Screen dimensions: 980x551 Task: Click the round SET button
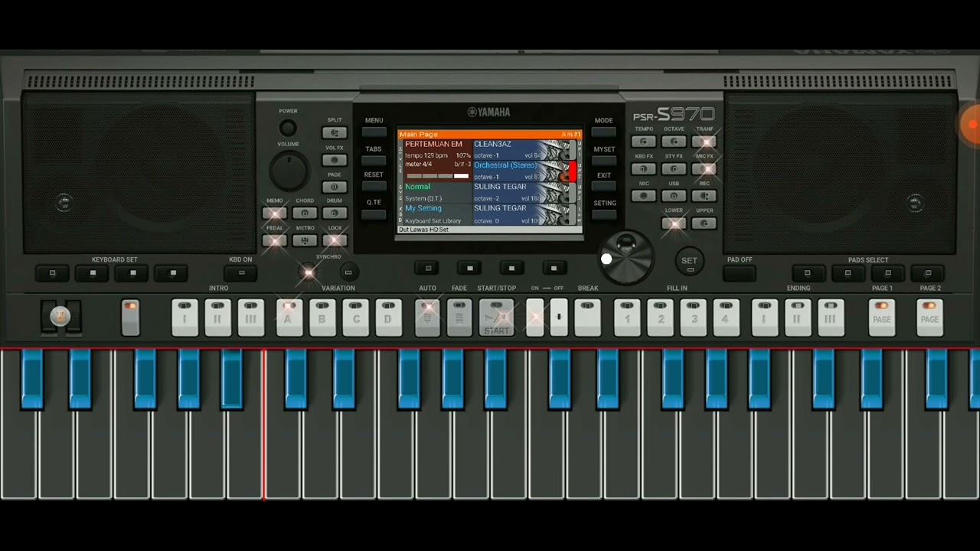pos(689,261)
